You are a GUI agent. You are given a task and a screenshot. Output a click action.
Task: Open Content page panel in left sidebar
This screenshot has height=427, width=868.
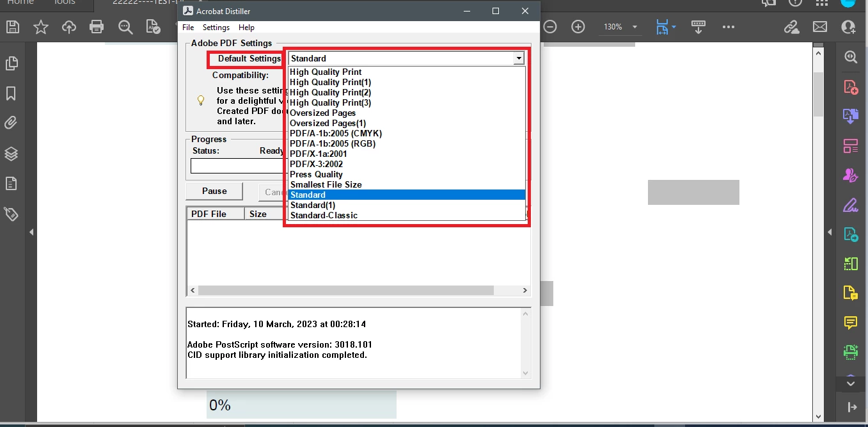tap(11, 184)
